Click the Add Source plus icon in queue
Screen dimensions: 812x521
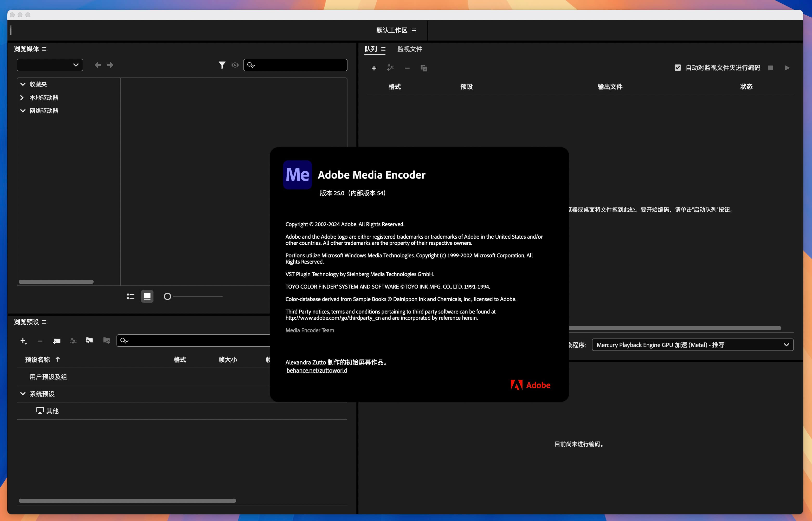pos(374,68)
